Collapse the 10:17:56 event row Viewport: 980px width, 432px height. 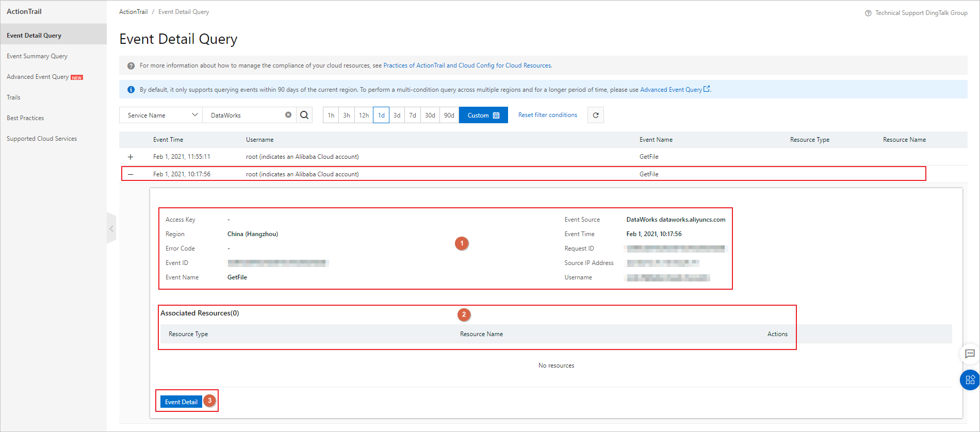pyautogui.click(x=130, y=174)
